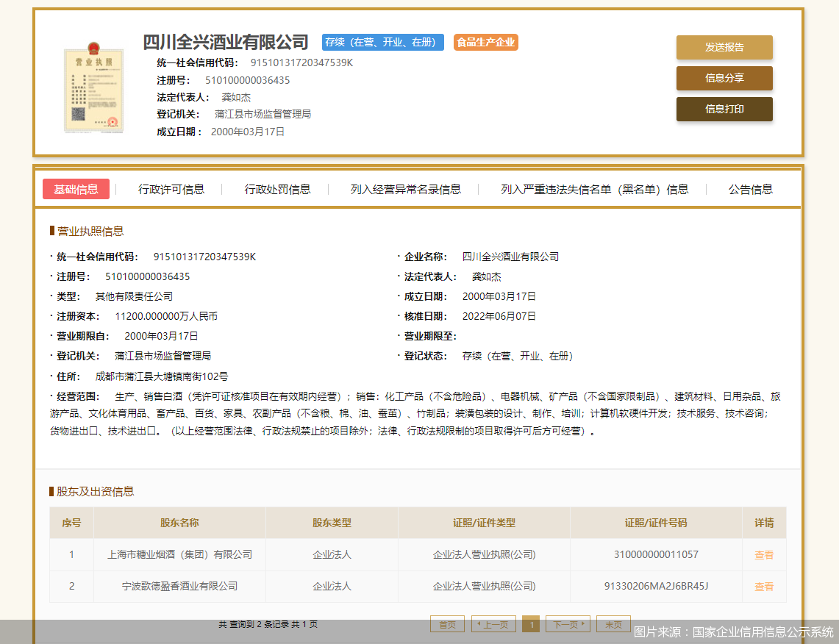This screenshot has width=839, height=644.
Task: Click the 企业名称 value in license info
Action: [x=510, y=257]
